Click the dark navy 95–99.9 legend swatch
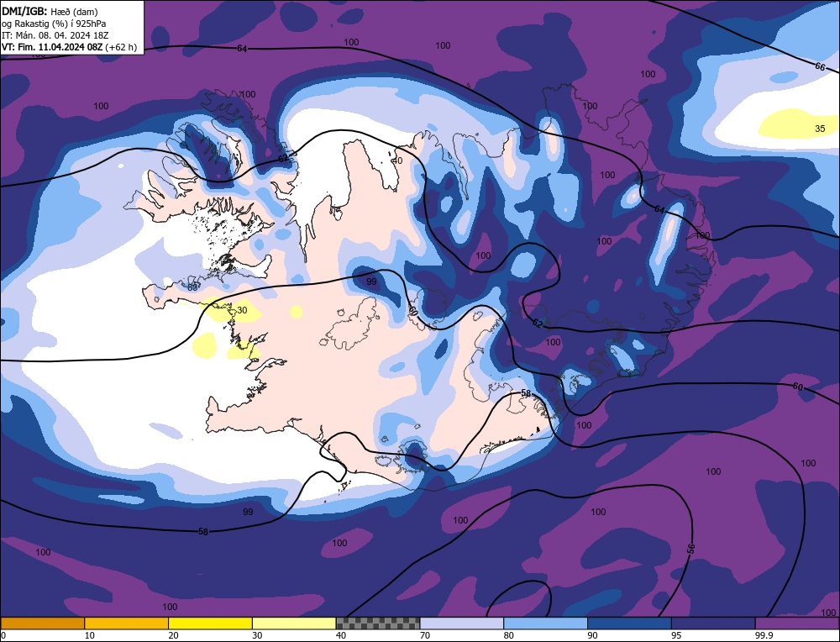The width and height of the screenshot is (840, 642). click(x=713, y=623)
